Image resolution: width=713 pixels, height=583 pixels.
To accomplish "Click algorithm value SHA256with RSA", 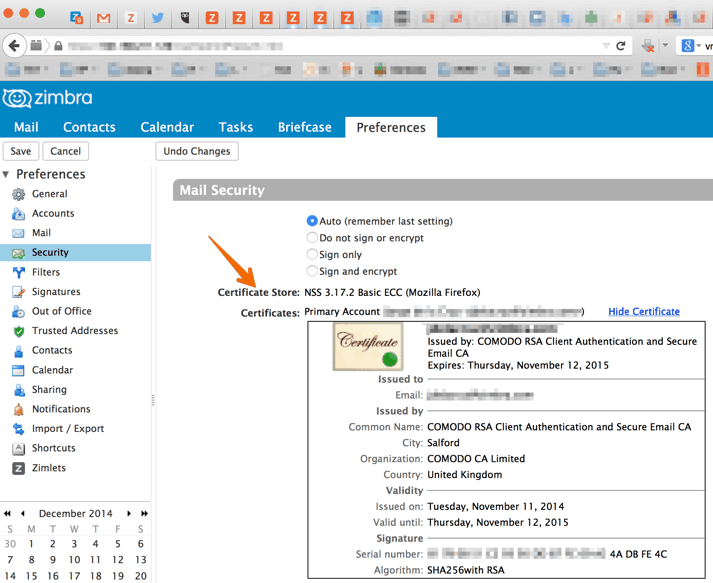I will [x=466, y=570].
